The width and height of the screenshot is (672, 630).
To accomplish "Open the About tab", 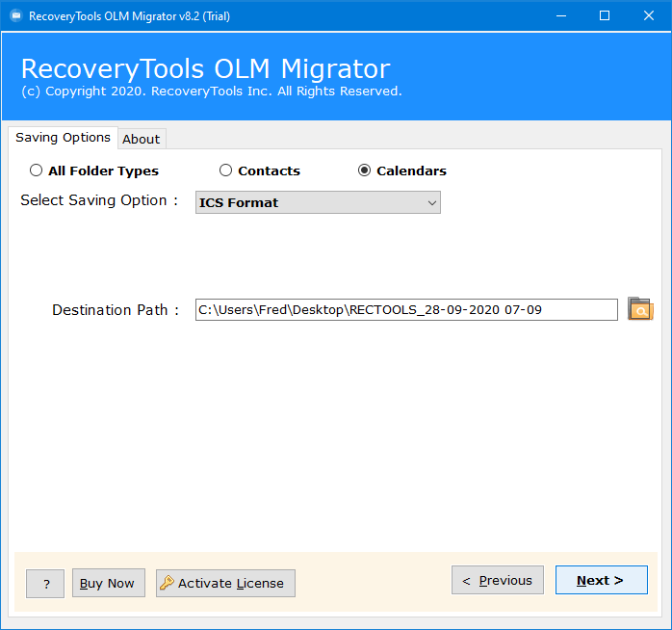I will tap(142, 139).
